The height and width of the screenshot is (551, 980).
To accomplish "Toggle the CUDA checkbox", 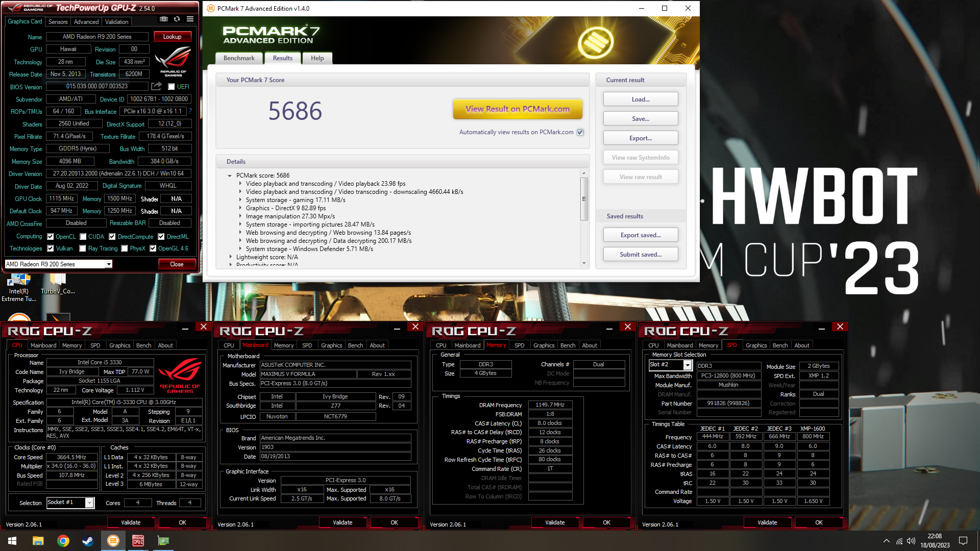I will click(83, 237).
